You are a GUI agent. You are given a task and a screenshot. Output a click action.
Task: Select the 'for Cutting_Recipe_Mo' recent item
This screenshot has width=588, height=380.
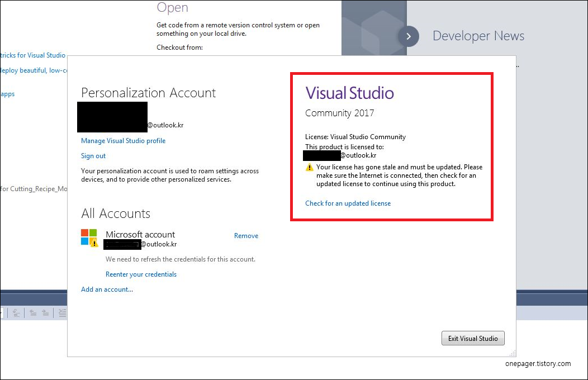tap(34, 188)
